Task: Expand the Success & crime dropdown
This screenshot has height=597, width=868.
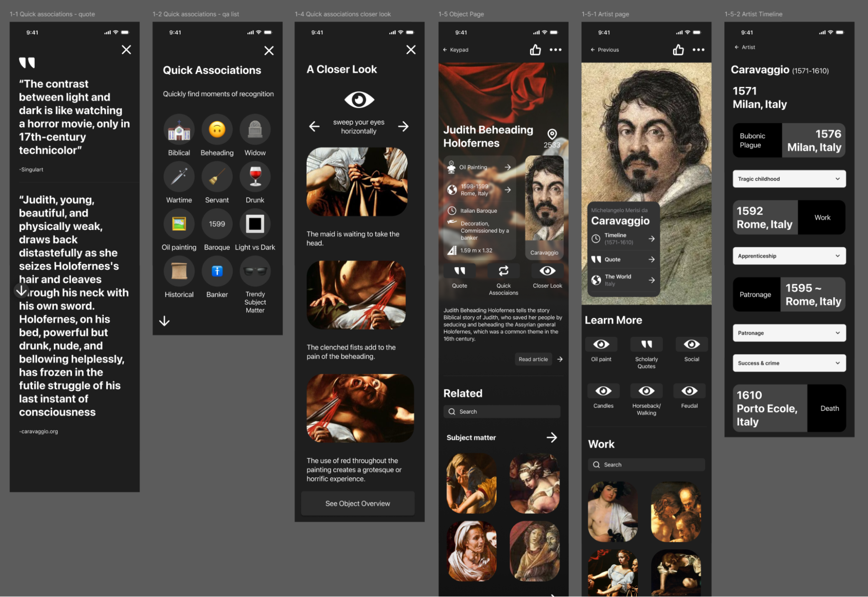Action: point(789,363)
